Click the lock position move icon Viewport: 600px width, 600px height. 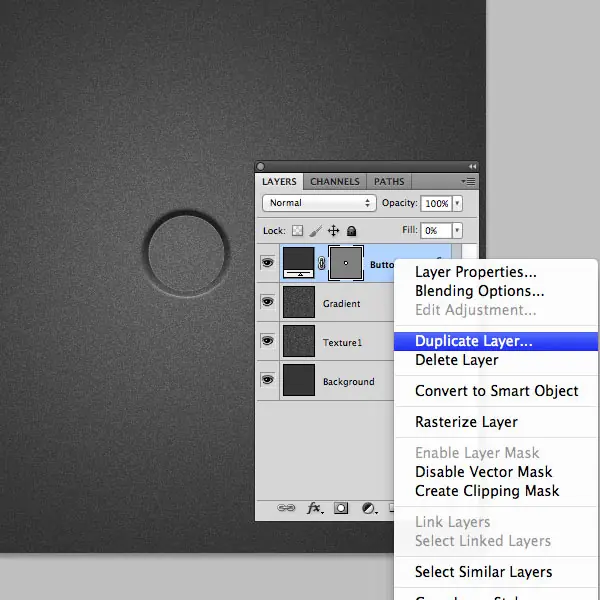click(333, 231)
